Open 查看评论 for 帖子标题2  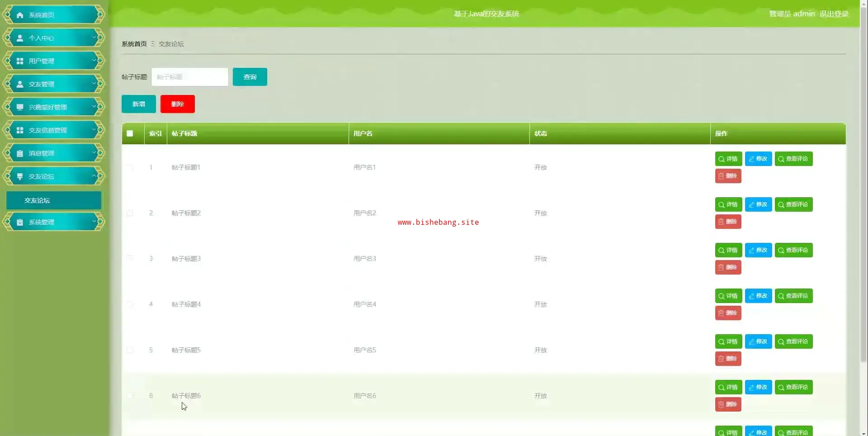[x=794, y=204]
